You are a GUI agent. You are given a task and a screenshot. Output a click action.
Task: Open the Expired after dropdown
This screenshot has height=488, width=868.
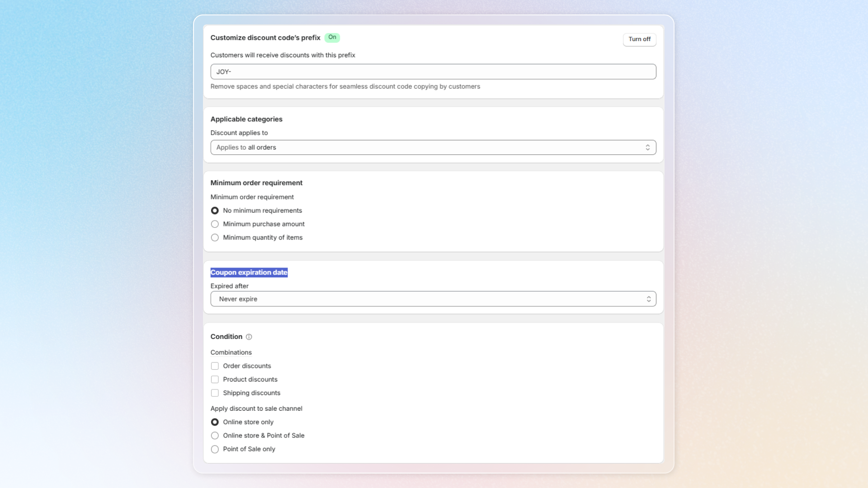coord(433,299)
